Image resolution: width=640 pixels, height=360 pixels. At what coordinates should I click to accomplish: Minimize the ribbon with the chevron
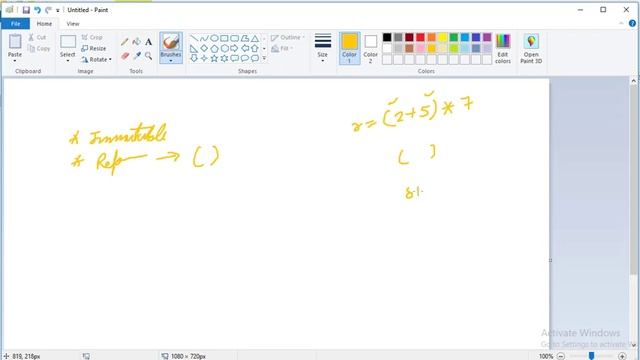(621, 24)
